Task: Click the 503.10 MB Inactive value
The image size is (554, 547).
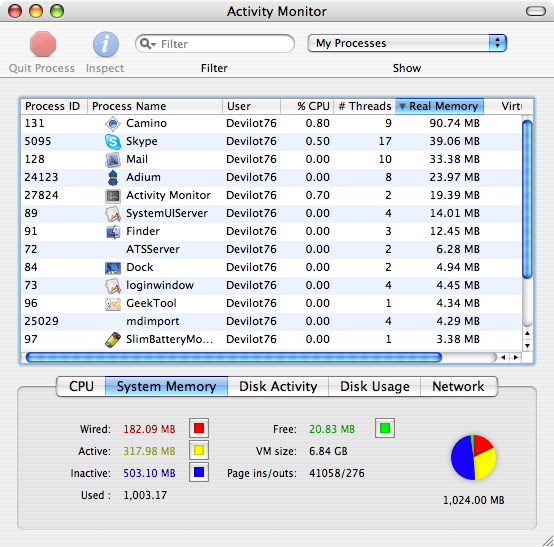Action: pos(149,473)
